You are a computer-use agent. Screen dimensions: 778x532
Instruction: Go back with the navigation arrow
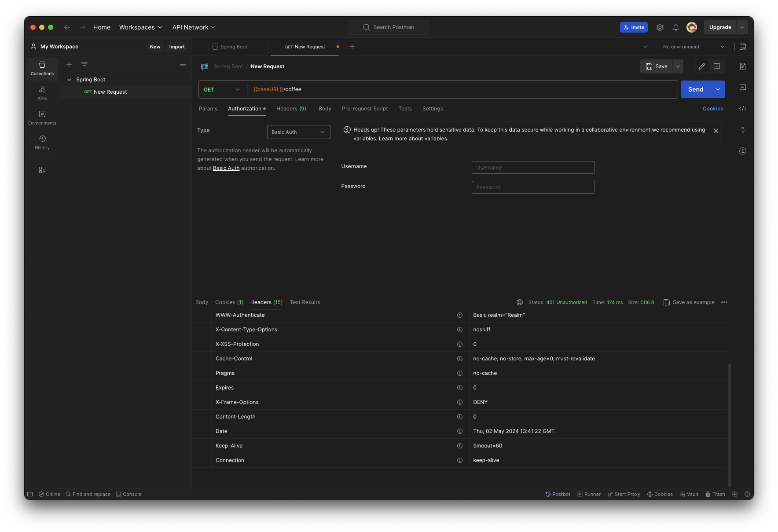(67, 27)
